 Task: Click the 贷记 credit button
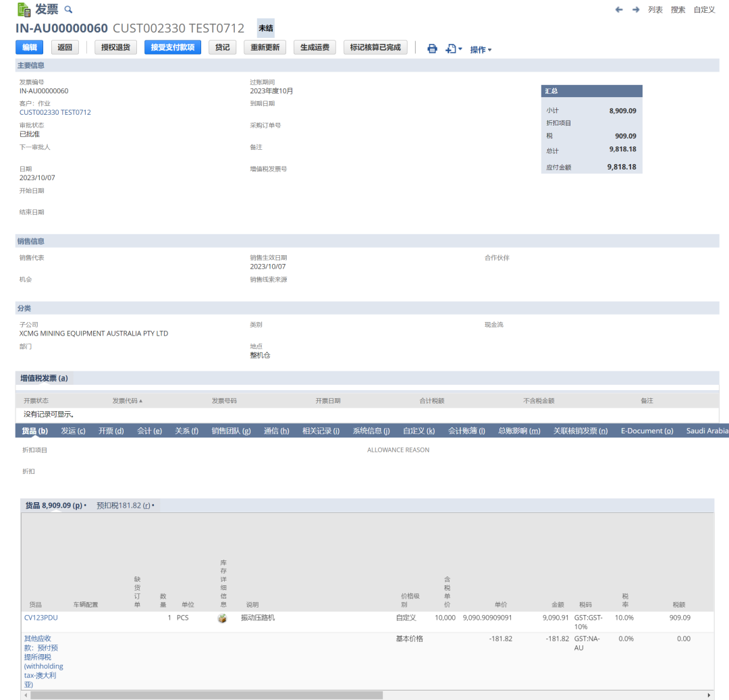click(x=222, y=47)
